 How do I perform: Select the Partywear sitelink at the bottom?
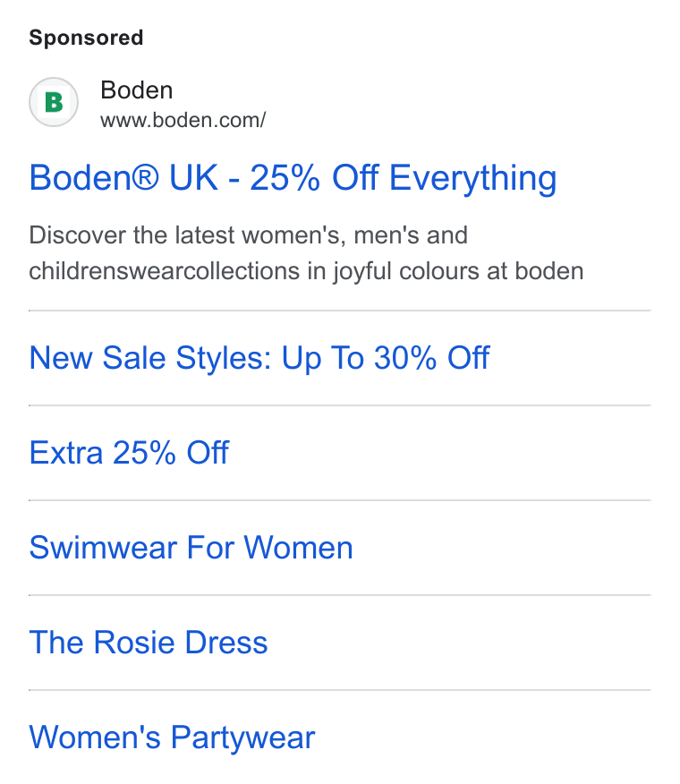172,737
